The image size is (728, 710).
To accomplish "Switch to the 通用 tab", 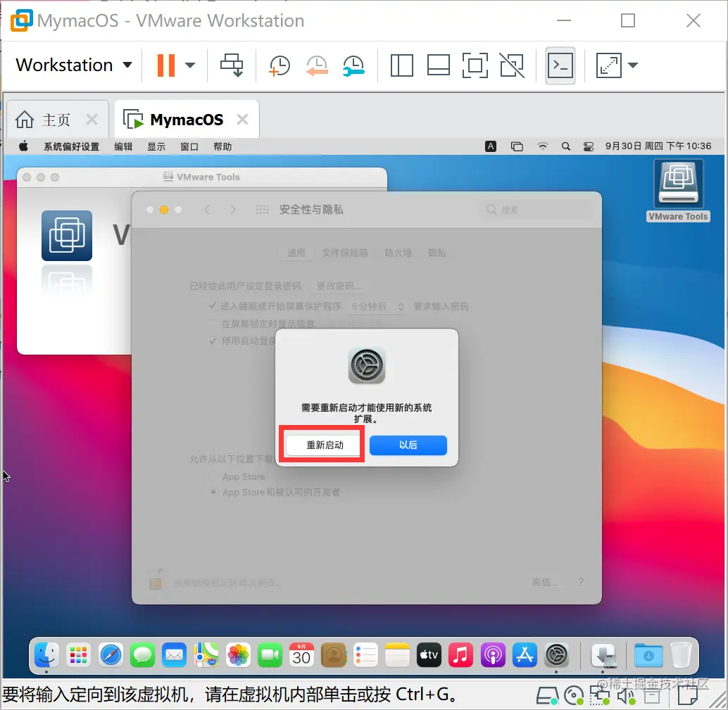I will pos(296,253).
